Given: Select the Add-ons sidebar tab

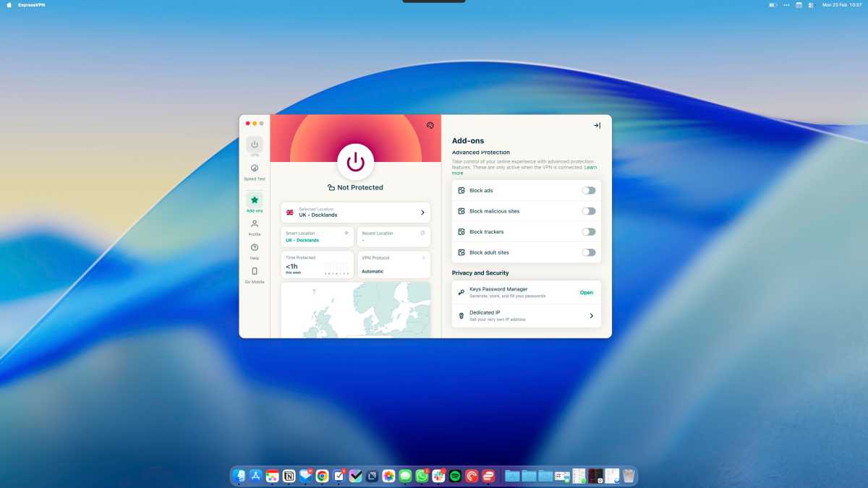Looking at the screenshot, I should (x=255, y=202).
